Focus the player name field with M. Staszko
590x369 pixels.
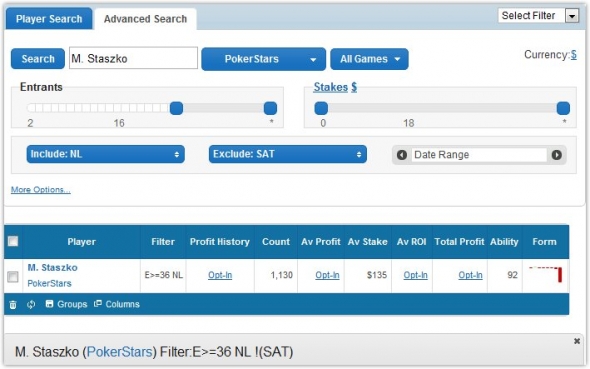pyautogui.click(x=133, y=58)
